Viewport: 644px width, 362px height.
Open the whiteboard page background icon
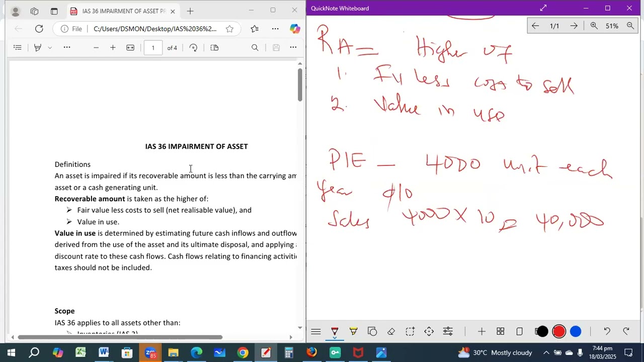(519, 331)
